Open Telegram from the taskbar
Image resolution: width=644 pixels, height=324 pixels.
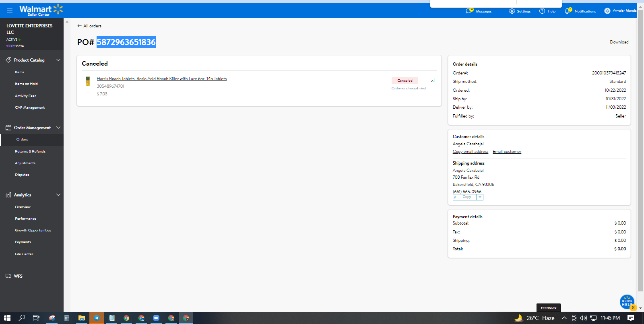coord(97,318)
